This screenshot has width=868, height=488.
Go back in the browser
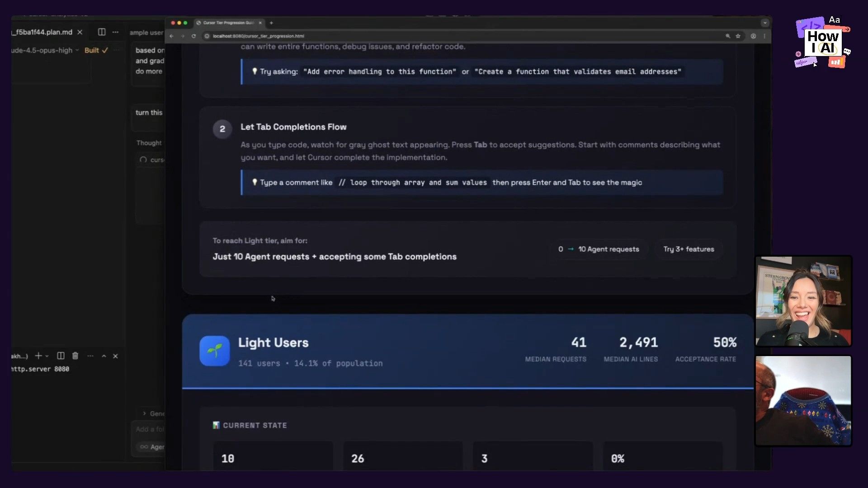click(x=171, y=36)
